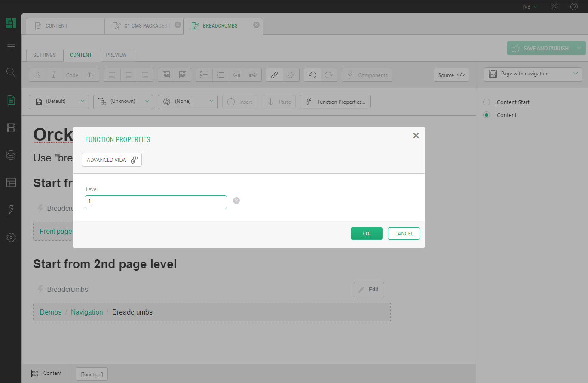This screenshot has height=383, width=588.
Task: Click the top-right help question mark icon
Action: 574,7
